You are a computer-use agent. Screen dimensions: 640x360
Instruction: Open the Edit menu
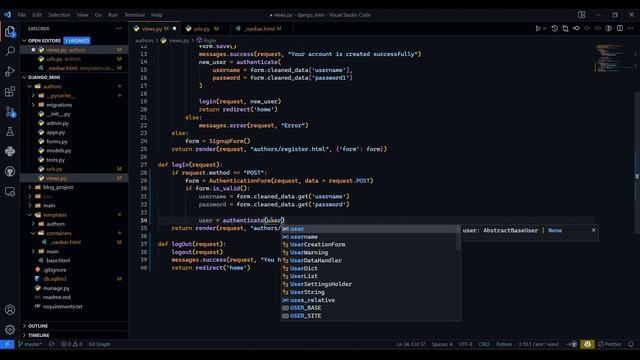coord(37,15)
